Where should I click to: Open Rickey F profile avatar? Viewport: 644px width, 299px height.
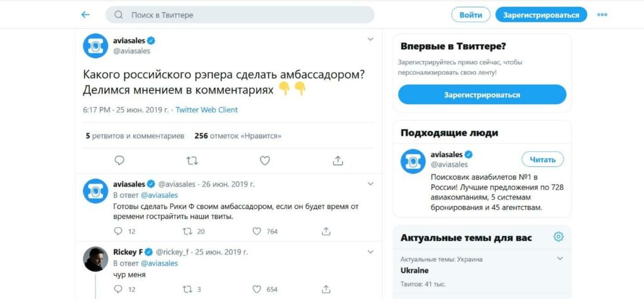(96, 259)
